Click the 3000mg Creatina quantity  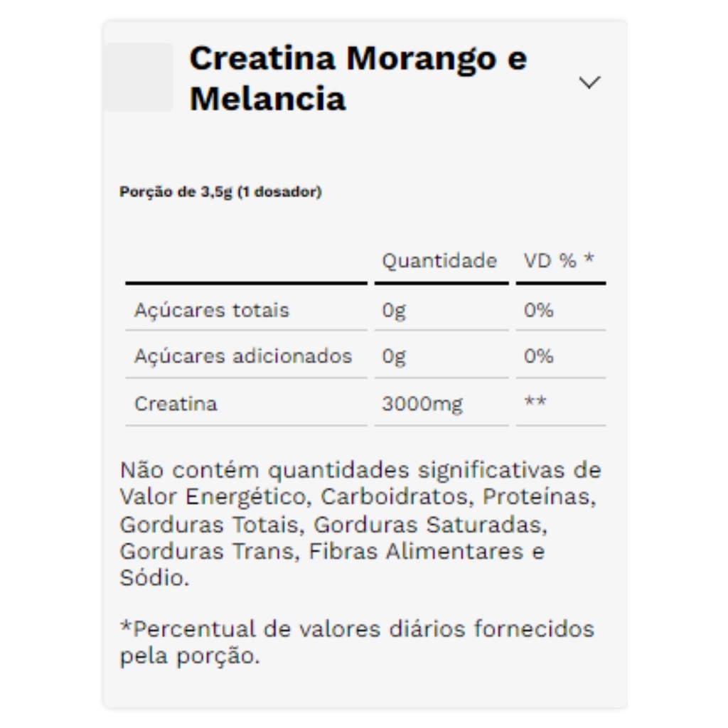click(422, 404)
